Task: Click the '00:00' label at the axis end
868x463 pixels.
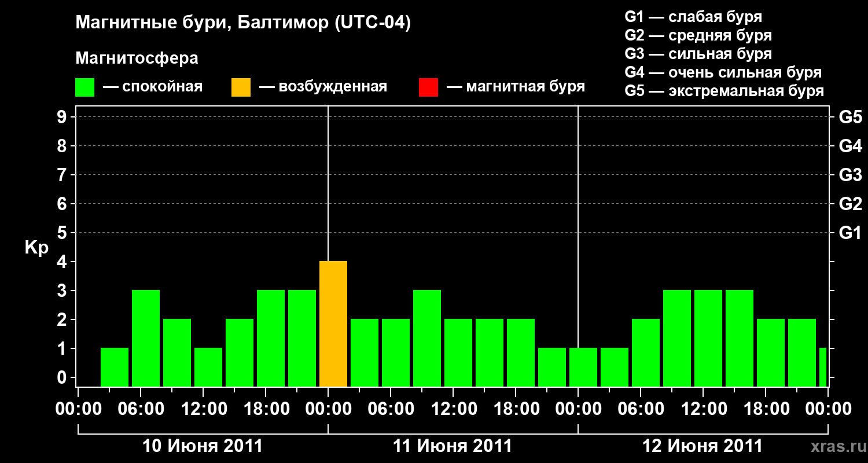Action: (828, 409)
